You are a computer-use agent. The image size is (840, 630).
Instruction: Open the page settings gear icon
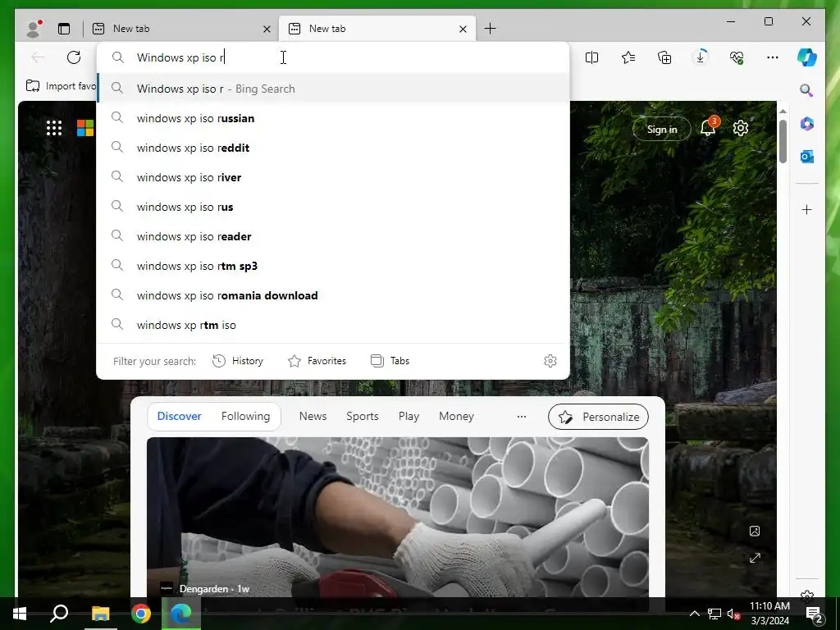click(741, 128)
